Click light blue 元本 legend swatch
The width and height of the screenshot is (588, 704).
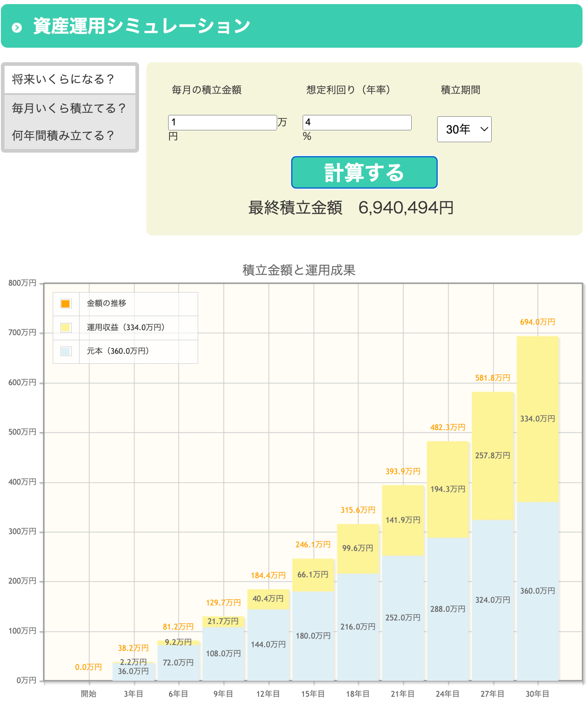(x=66, y=351)
